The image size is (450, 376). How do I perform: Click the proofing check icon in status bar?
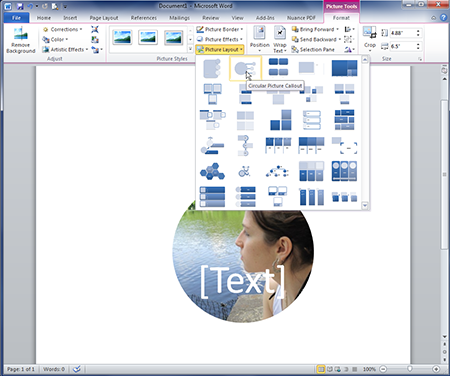77,369
